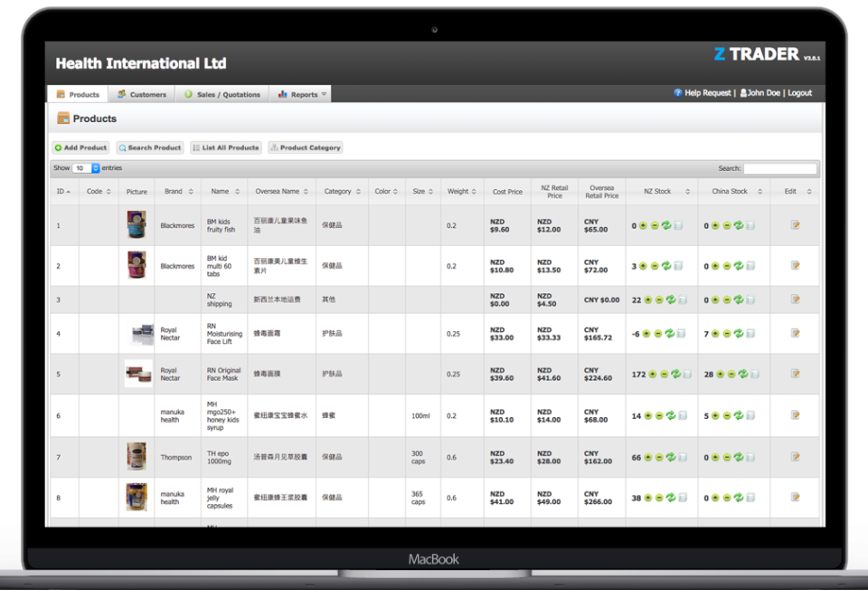This screenshot has height=590, width=868.
Task: Click the Product Category button
Action: click(x=305, y=147)
